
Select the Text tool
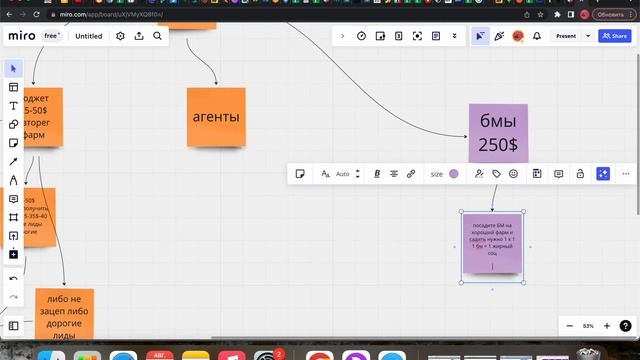[13, 106]
